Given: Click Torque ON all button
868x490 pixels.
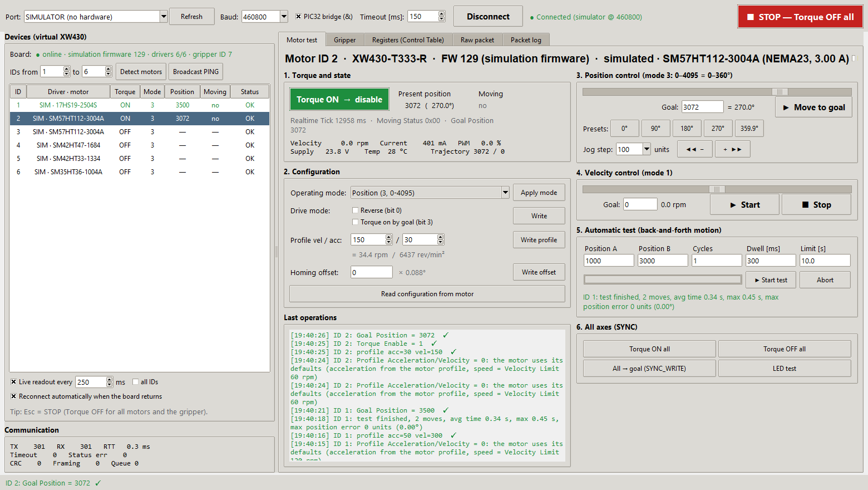Looking at the screenshot, I should [649, 349].
